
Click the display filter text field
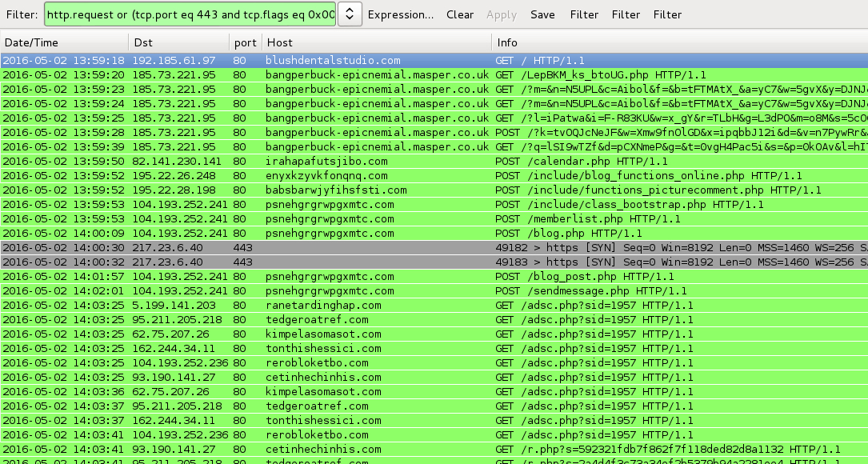(190, 14)
